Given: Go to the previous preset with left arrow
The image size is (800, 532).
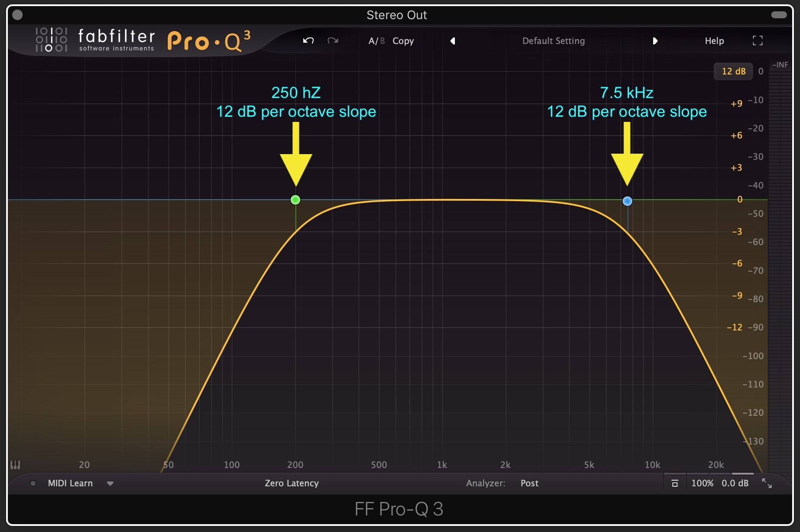Looking at the screenshot, I should [x=453, y=41].
